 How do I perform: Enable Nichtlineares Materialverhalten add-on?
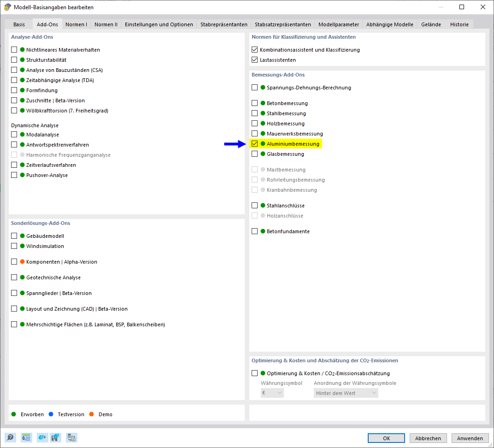tap(14, 49)
